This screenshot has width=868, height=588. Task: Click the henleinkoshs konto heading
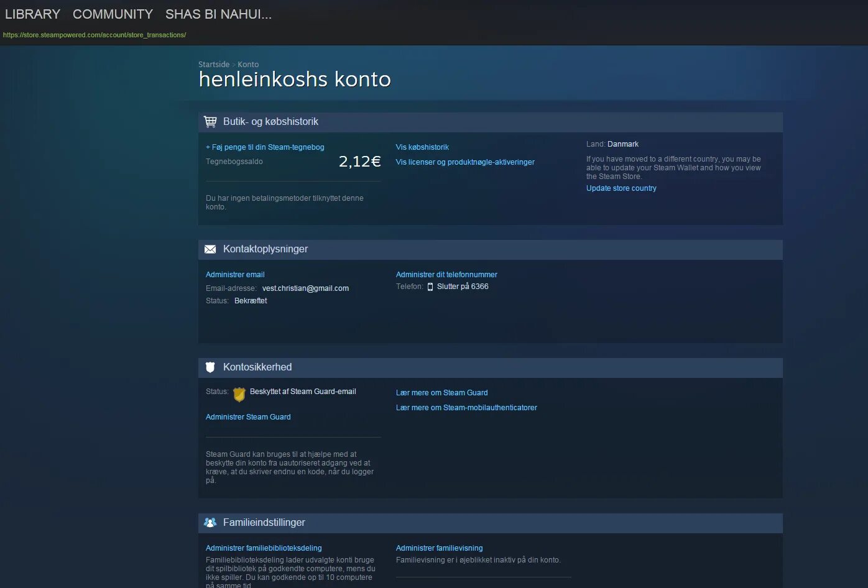coord(295,80)
